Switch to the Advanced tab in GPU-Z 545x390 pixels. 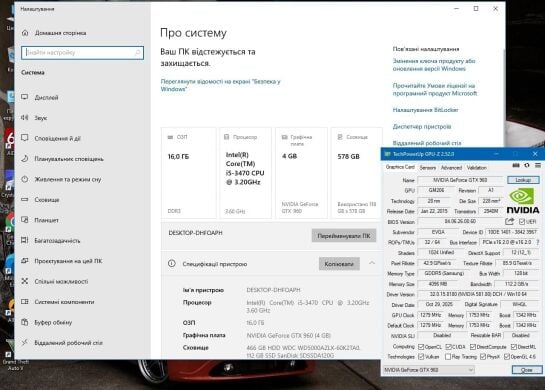(x=451, y=168)
